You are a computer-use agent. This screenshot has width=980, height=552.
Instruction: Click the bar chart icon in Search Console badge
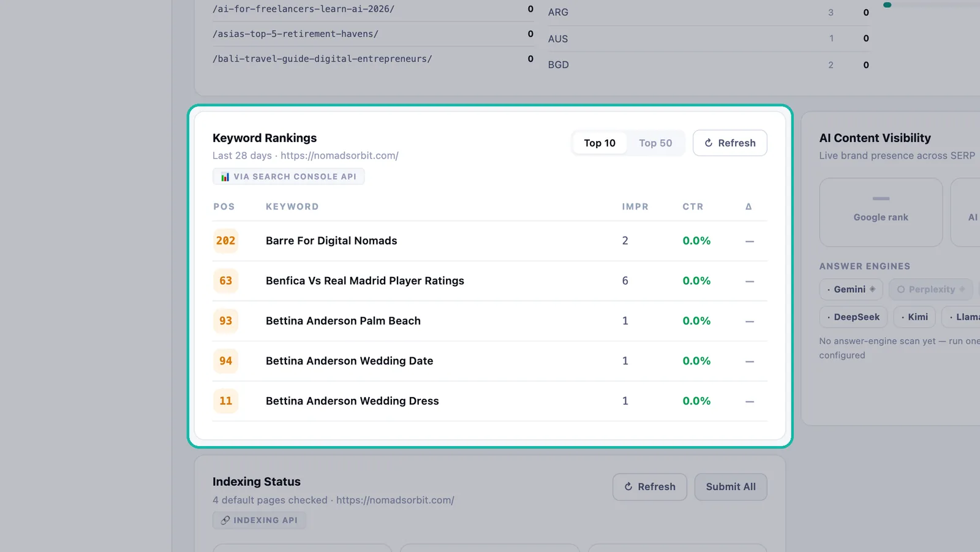[225, 176]
